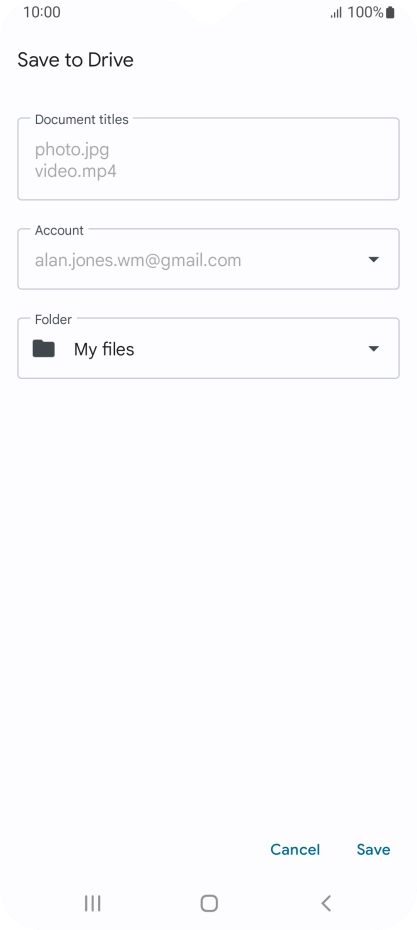Viewport: 417px width, 930px height.
Task: Click the photo.jpg document title
Action: point(72,149)
